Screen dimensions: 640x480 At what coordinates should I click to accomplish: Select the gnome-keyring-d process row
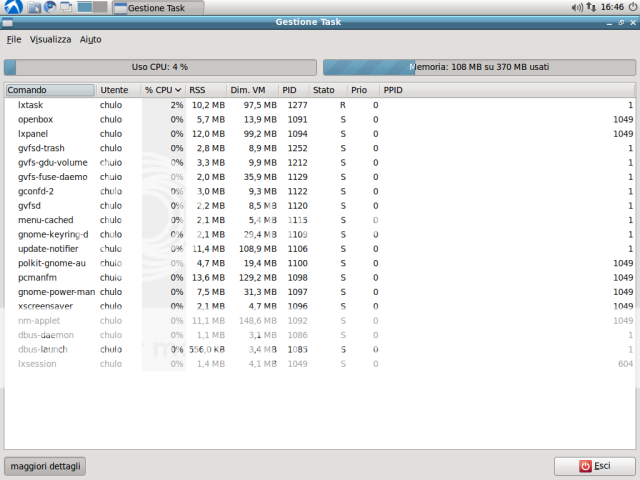pos(320,235)
